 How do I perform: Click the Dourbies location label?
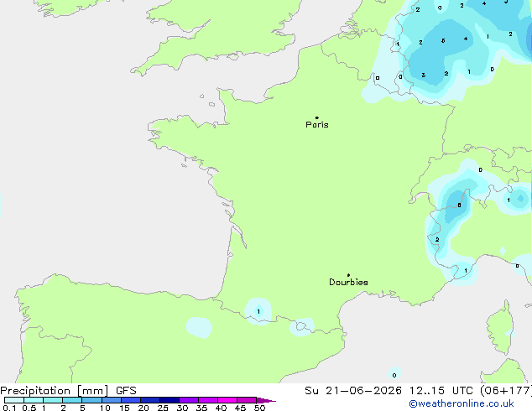pos(348,282)
